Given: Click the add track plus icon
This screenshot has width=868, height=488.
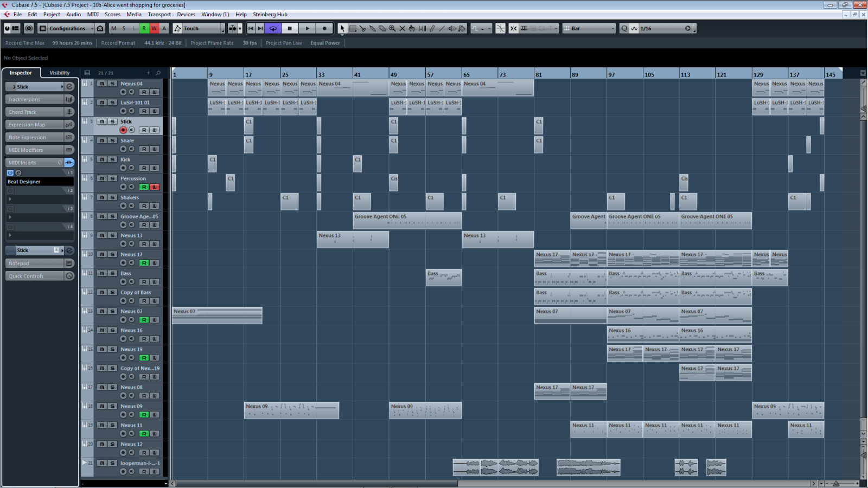Looking at the screenshot, I should pos(148,73).
